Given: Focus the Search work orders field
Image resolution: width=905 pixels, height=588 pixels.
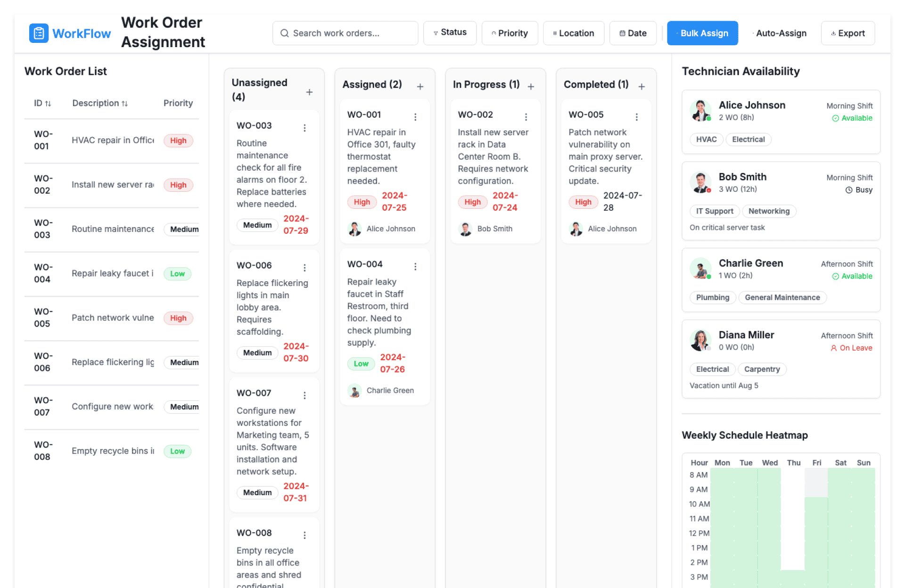Looking at the screenshot, I should pyautogui.click(x=345, y=33).
